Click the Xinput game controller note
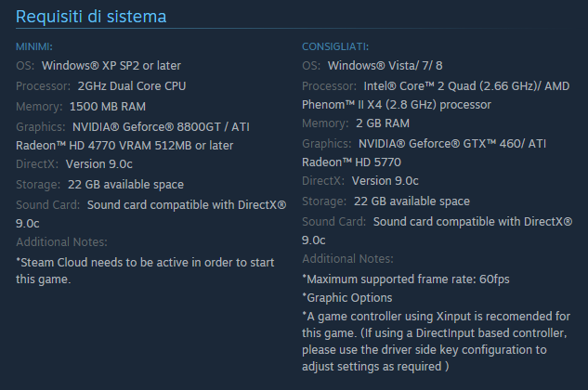Viewport: 588px width, 390px height. point(437,342)
